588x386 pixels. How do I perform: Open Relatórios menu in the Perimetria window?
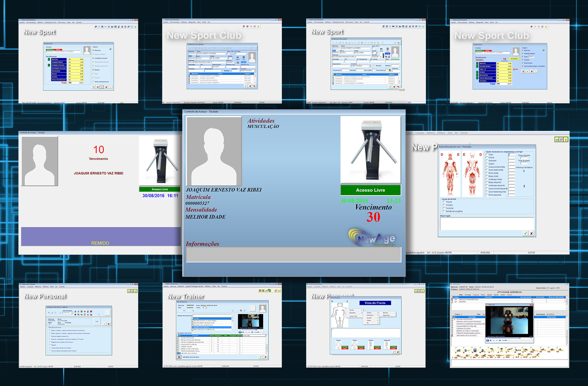tap(431, 133)
